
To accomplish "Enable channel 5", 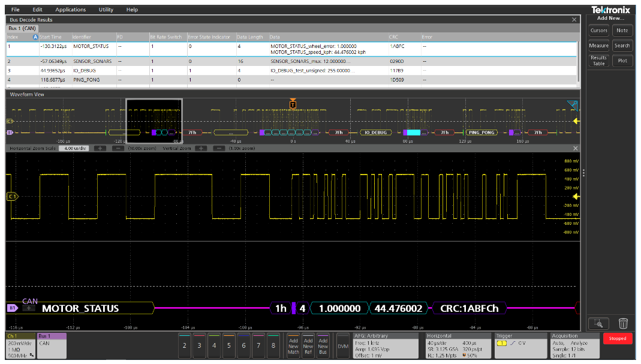I will (x=228, y=346).
